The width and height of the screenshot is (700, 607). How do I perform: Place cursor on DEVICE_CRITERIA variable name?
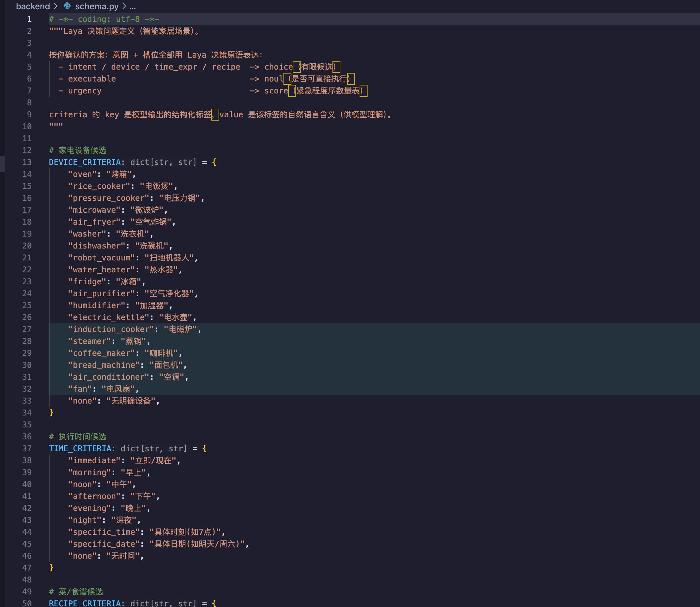click(x=85, y=162)
